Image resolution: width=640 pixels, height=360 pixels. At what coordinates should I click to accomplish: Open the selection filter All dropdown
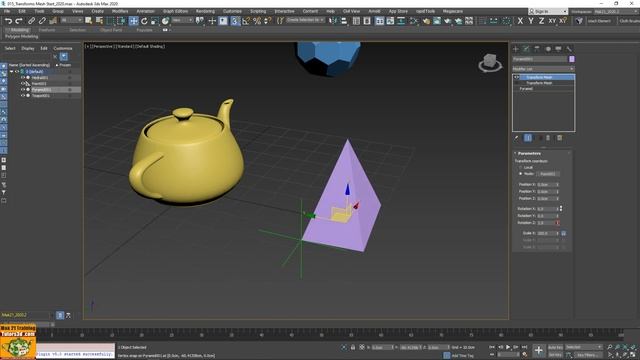71,20
